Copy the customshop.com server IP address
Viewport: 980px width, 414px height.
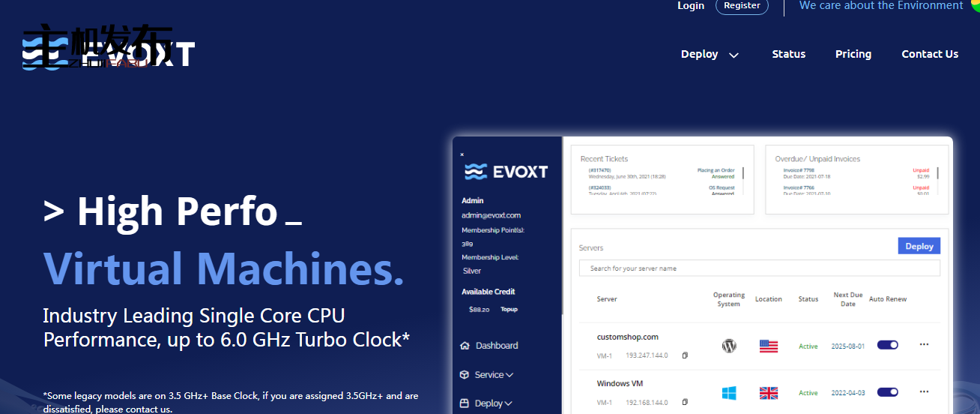pos(685,355)
